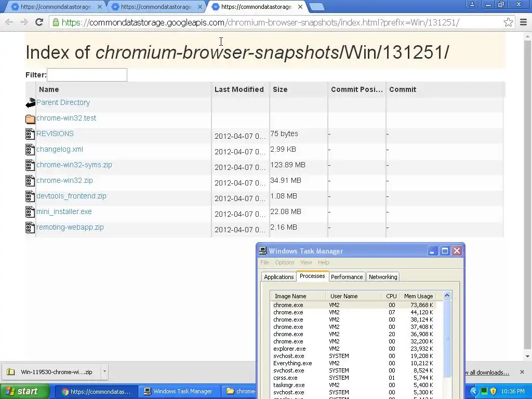The image size is (532, 399).
Task: Select the Processes tab in Task Manager
Action: 312,276
